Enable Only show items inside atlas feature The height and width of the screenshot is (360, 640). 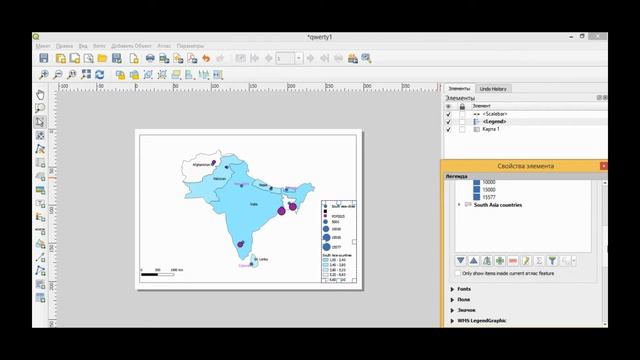[458, 273]
